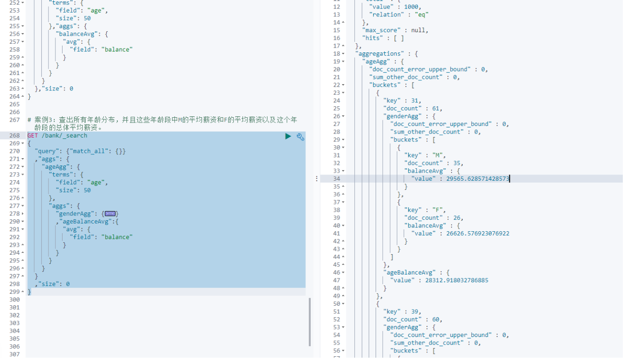Fold genderAgg at response line 53

click(x=343, y=327)
